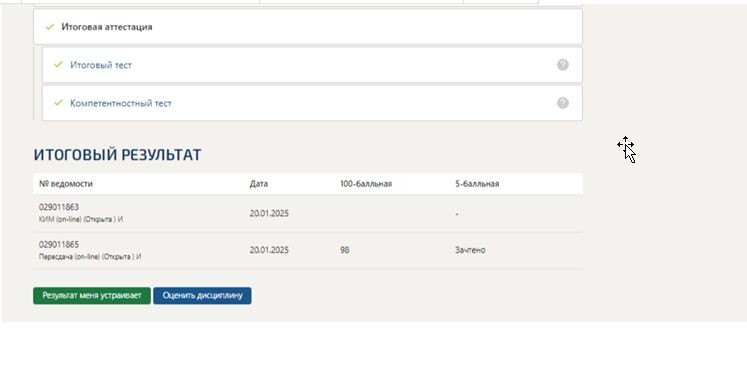Open the Итоговый тест link
747x391 pixels.
pyautogui.click(x=101, y=65)
